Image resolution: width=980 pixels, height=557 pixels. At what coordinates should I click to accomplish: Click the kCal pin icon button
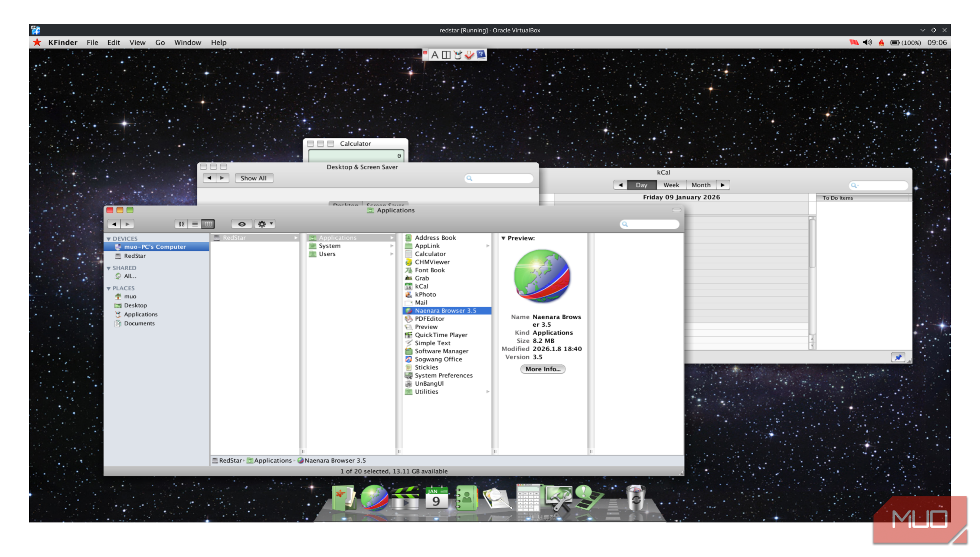tap(898, 357)
